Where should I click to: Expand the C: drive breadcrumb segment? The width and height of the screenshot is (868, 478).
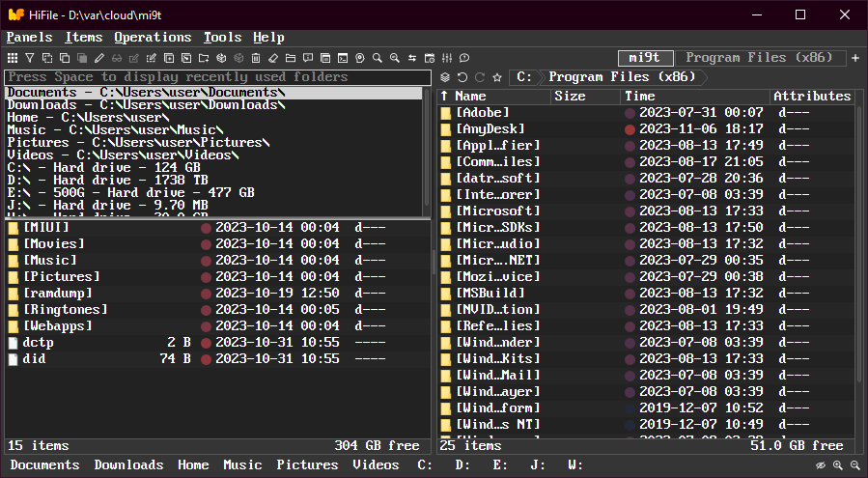point(523,77)
